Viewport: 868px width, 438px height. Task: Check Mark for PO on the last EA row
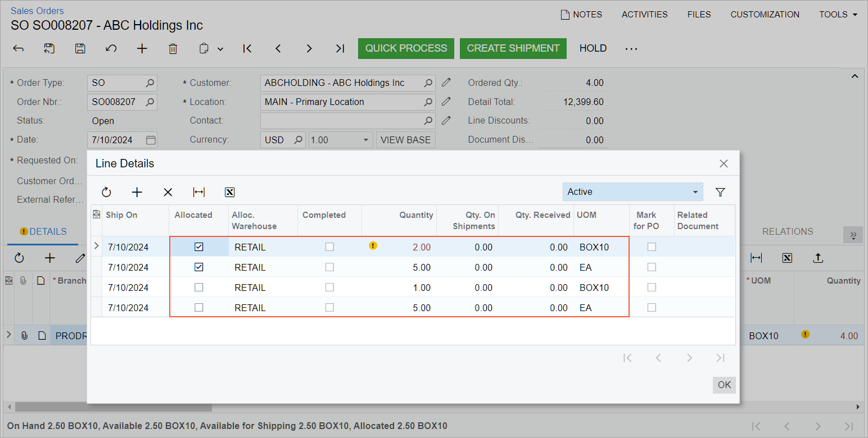pos(652,307)
